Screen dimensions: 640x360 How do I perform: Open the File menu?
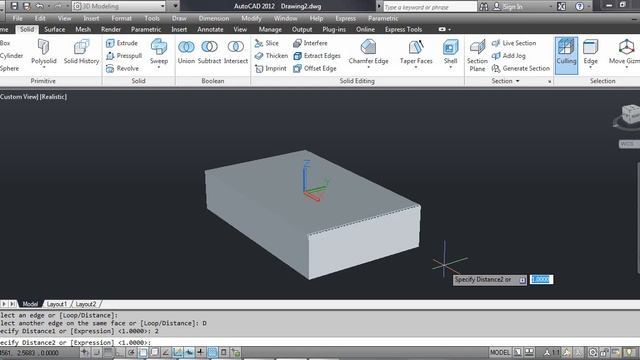18,18
